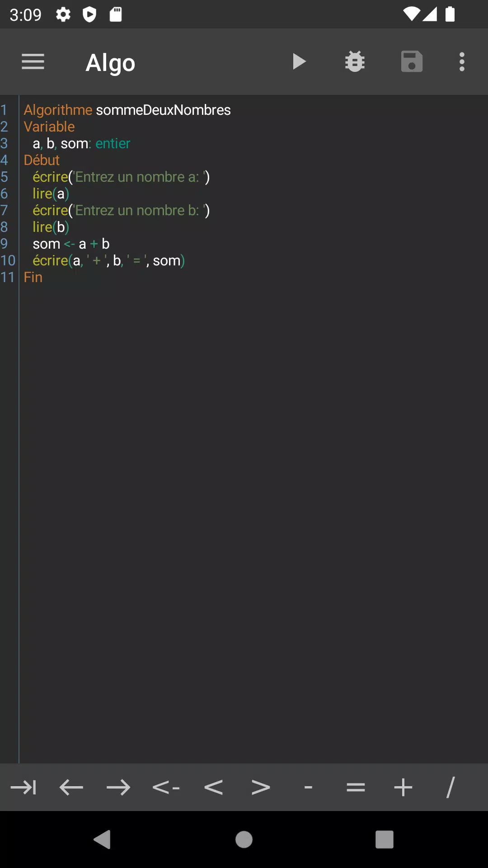The height and width of the screenshot is (868, 488).
Task: Tap the 'som <- a + b' assignment line
Action: [x=71, y=244]
